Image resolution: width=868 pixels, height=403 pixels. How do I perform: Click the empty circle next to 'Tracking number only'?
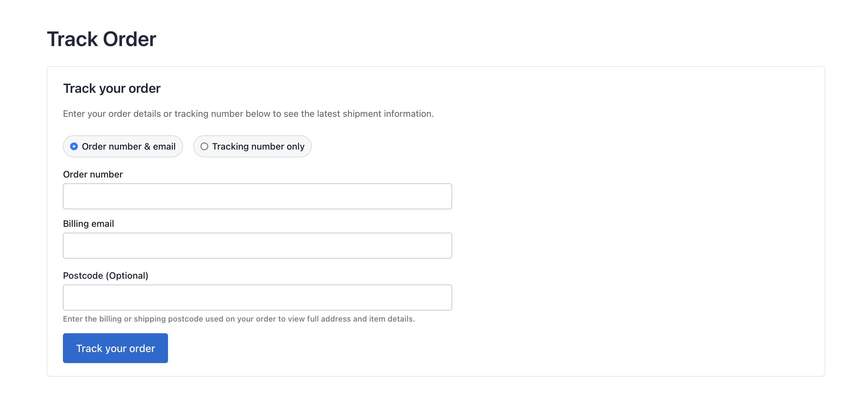click(x=204, y=146)
